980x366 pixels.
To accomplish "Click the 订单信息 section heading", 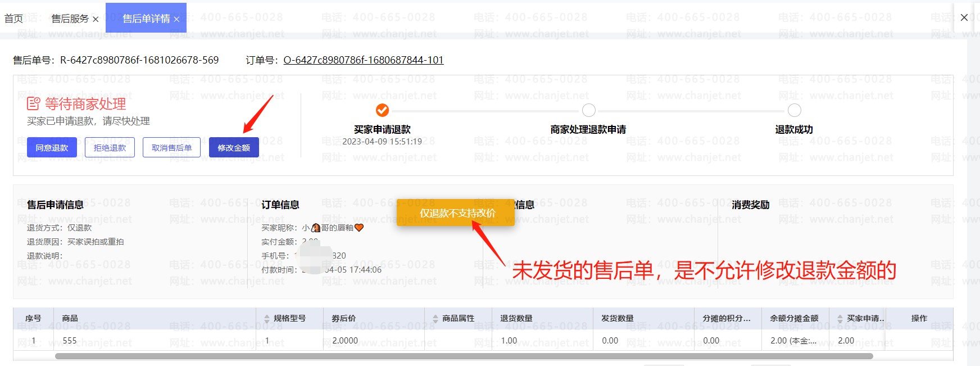I will pos(280,205).
